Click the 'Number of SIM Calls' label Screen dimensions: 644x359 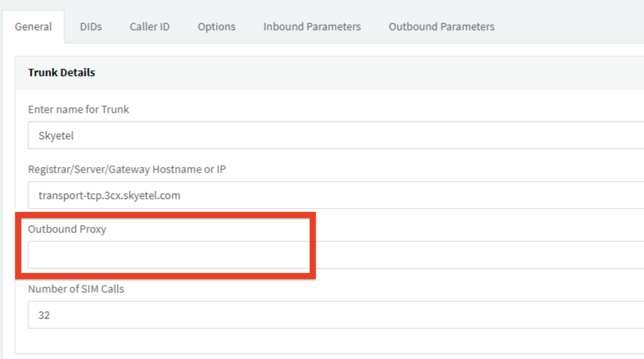click(x=76, y=289)
